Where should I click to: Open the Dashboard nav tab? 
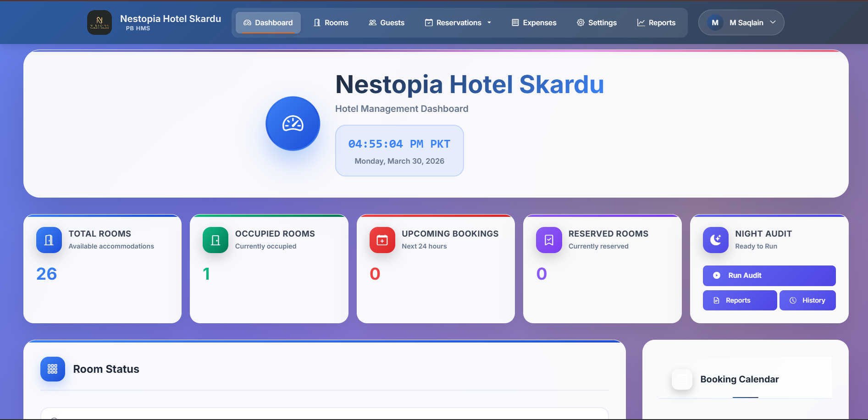coord(268,22)
